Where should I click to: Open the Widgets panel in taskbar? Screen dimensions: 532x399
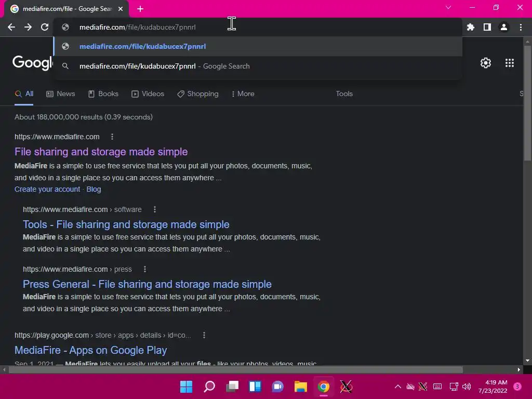click(255, 387)
